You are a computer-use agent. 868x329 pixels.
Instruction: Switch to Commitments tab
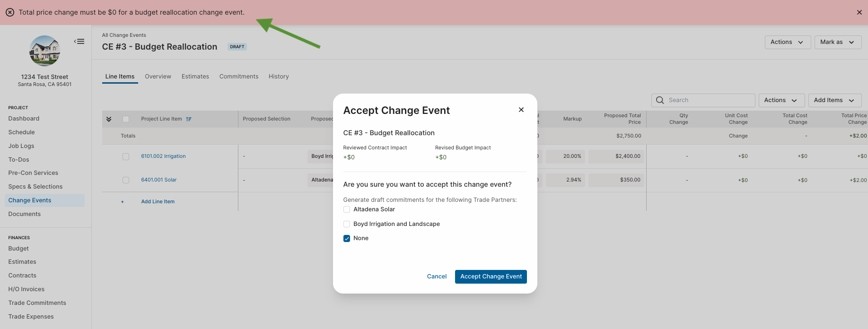click(x=239, y=77)
